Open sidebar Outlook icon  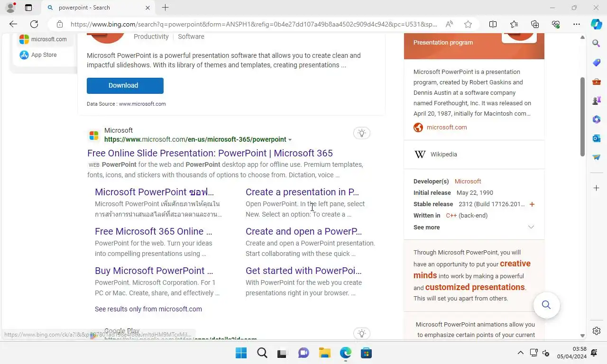click(x=597, y=138)
